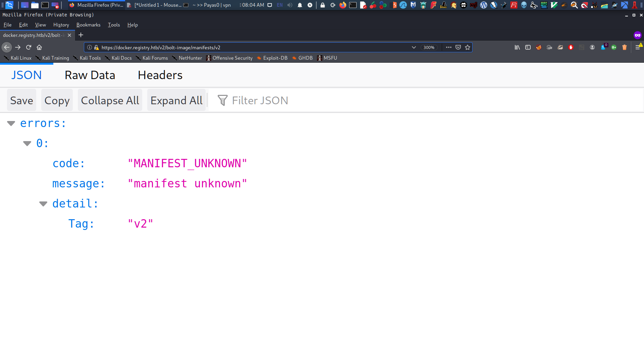Click the Save button for JSON
Image resolution: width=644 pixels, height=362 pixels.
tap(21, 100)
